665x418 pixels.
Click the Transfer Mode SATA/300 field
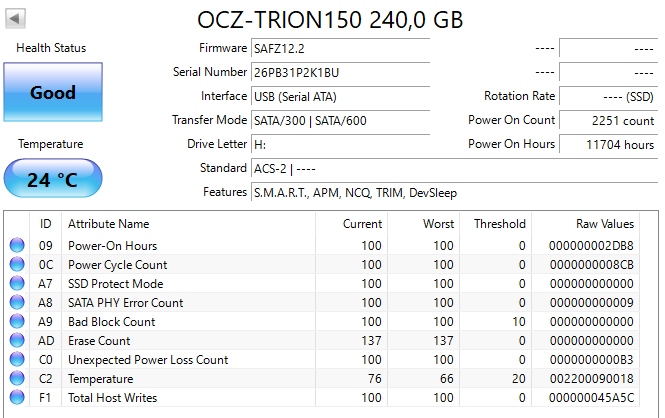(x=340, y=120)
